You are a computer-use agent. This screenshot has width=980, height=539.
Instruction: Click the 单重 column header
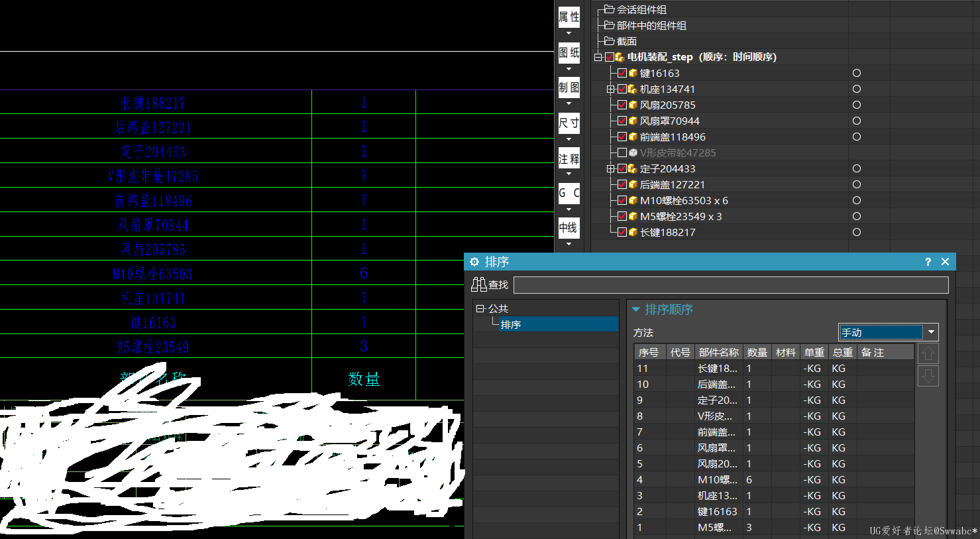[814, 352]
